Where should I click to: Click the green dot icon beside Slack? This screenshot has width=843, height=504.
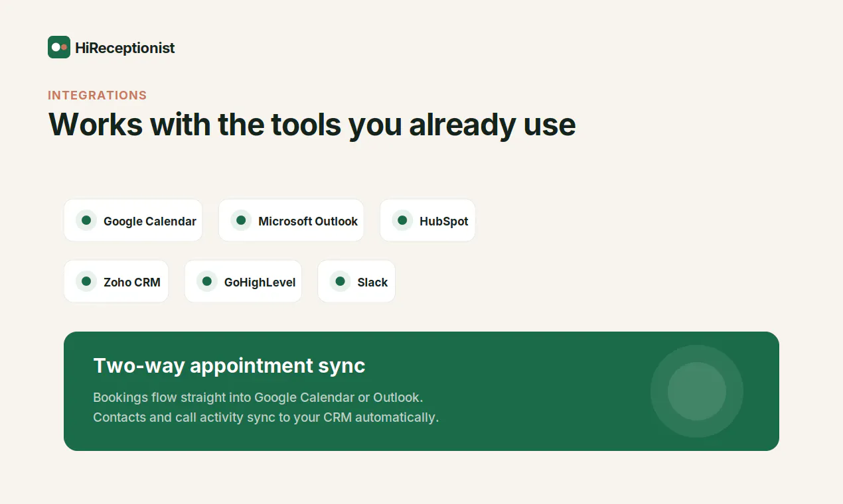[340, 281]
